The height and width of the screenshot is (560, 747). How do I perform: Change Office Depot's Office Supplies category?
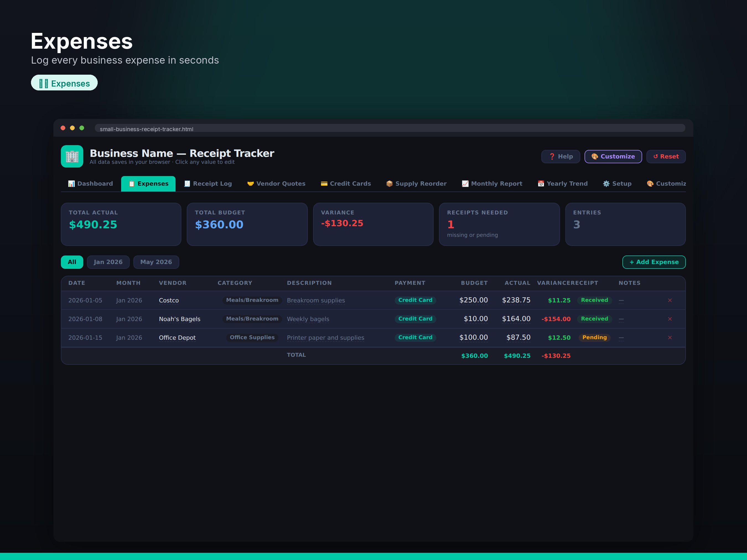(252, 337)
